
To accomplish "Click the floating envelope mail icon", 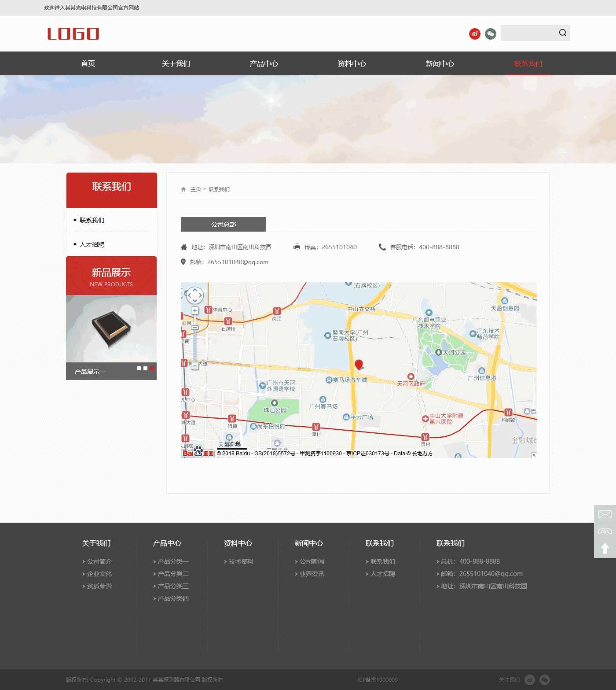I will click(605, 514).
